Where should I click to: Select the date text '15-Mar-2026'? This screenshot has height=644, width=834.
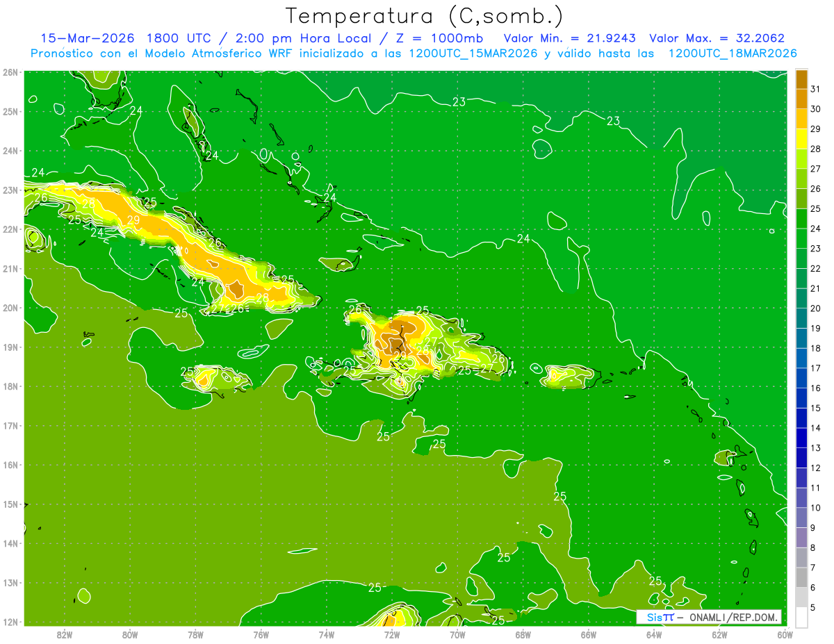coord(87,38)
